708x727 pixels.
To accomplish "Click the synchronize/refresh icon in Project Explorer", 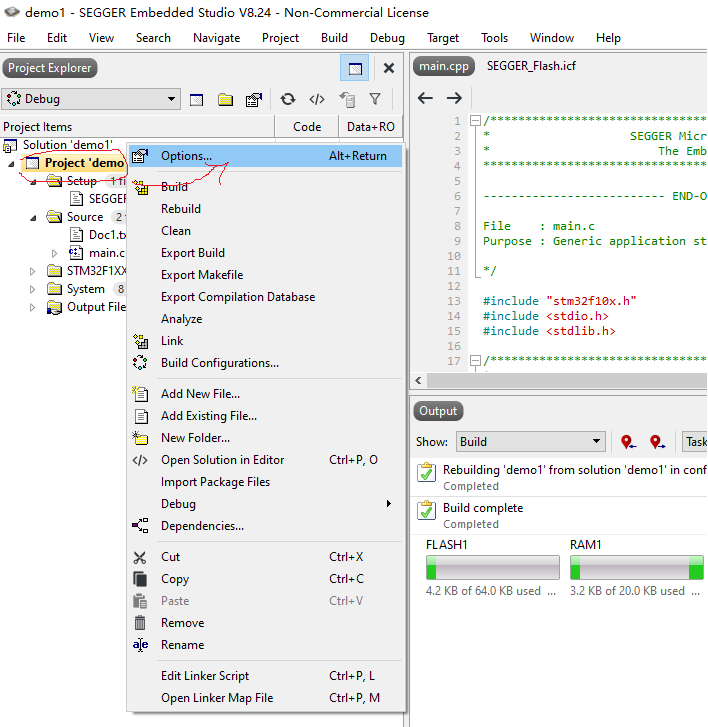I will click(288, 99).
